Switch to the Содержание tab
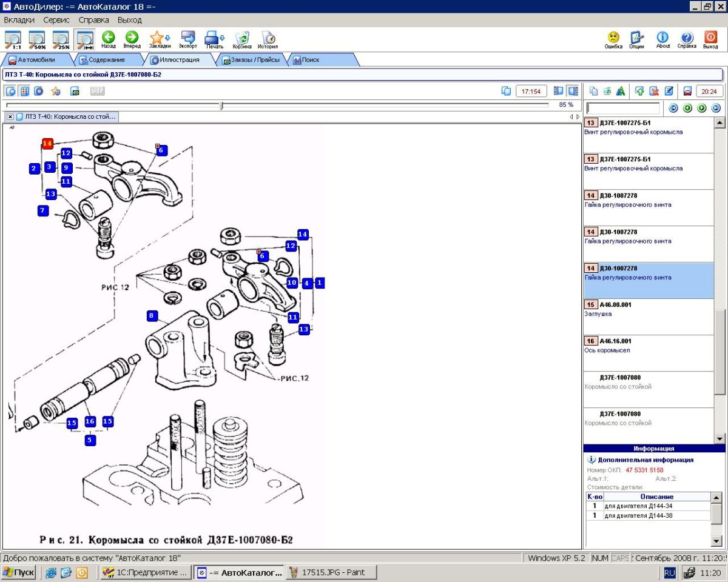The width and height of the screenshot is (728, 582). pos(106,60)
